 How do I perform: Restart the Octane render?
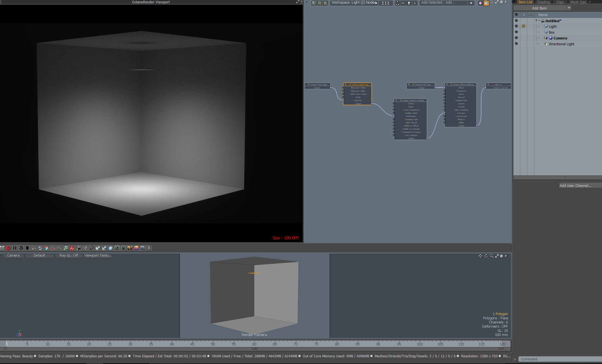tap(21, 248)
